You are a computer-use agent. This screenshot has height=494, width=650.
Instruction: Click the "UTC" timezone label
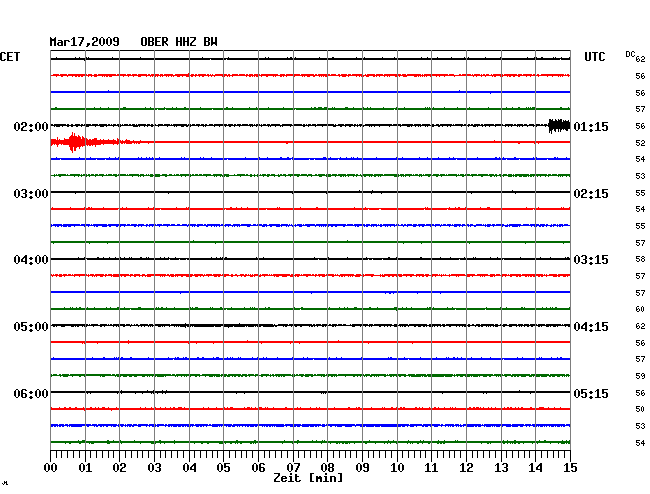click(595, 57)
